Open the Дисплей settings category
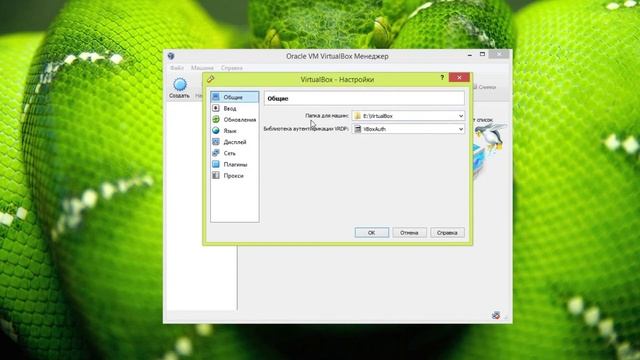Viewport: 640px width, 360px height. [x=234, y=142]
